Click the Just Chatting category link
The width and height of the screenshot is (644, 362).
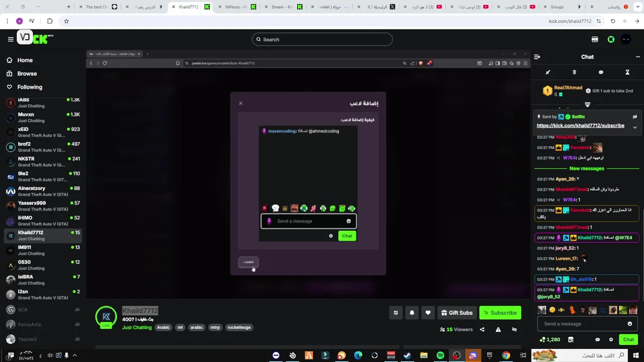coord(137,327)
